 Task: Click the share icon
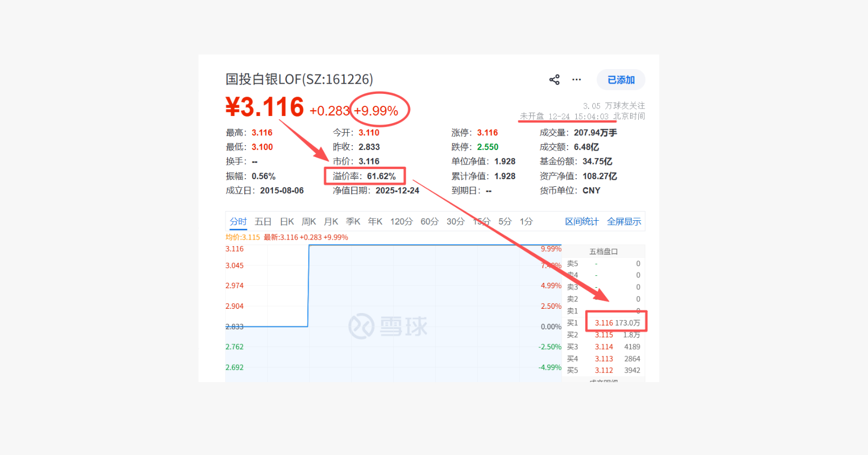554,80
